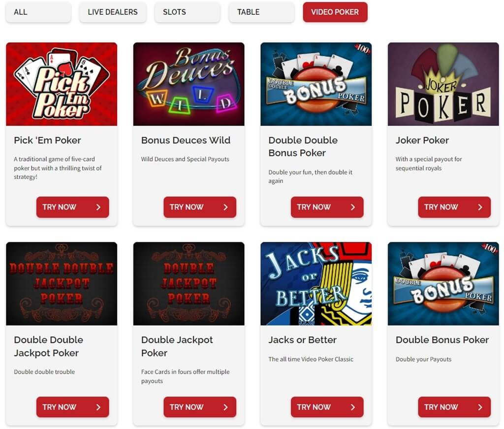Try Pick 'Em Poker now

tap(73, 207)
